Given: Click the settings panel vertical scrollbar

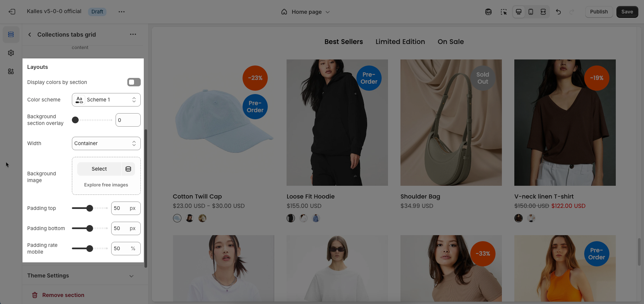Looking at the screenshot, I should (146, 198).
